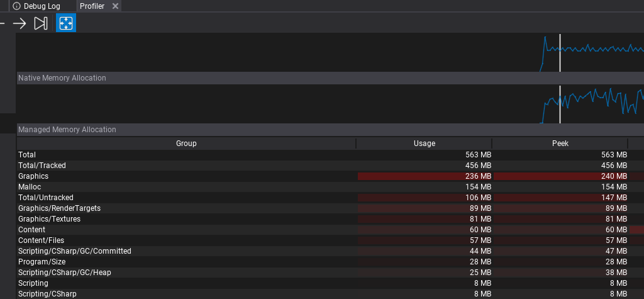Select the Total/Tracked row

[x=330, y=166]
